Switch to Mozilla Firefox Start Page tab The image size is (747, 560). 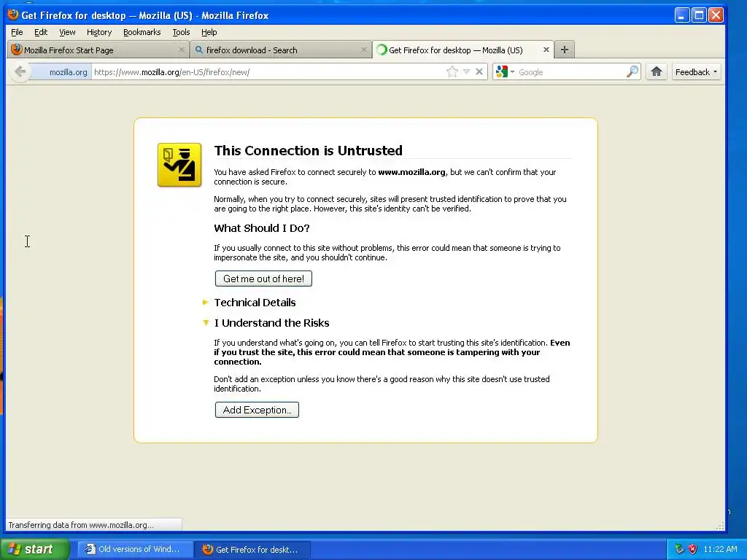pos(98,50)
